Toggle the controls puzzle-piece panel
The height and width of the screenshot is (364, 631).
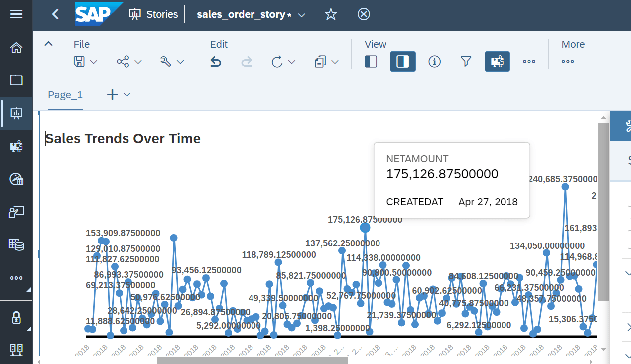click(x=497, y=61)
